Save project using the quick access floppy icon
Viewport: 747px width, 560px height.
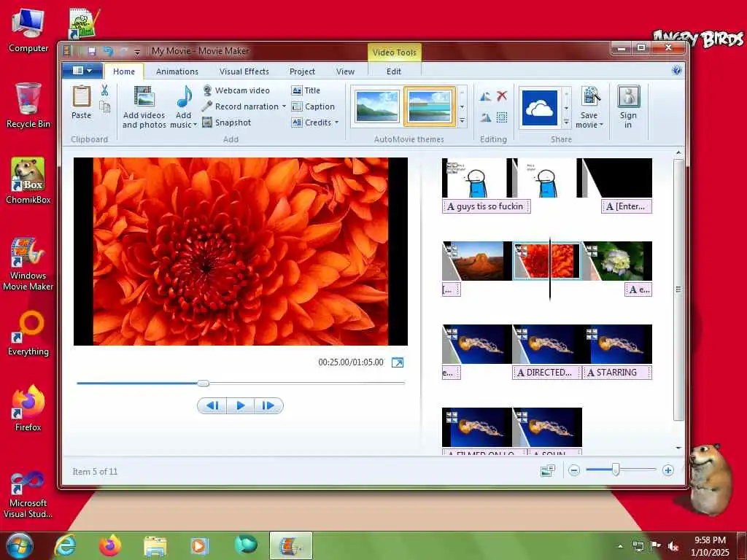click(92, 51)
